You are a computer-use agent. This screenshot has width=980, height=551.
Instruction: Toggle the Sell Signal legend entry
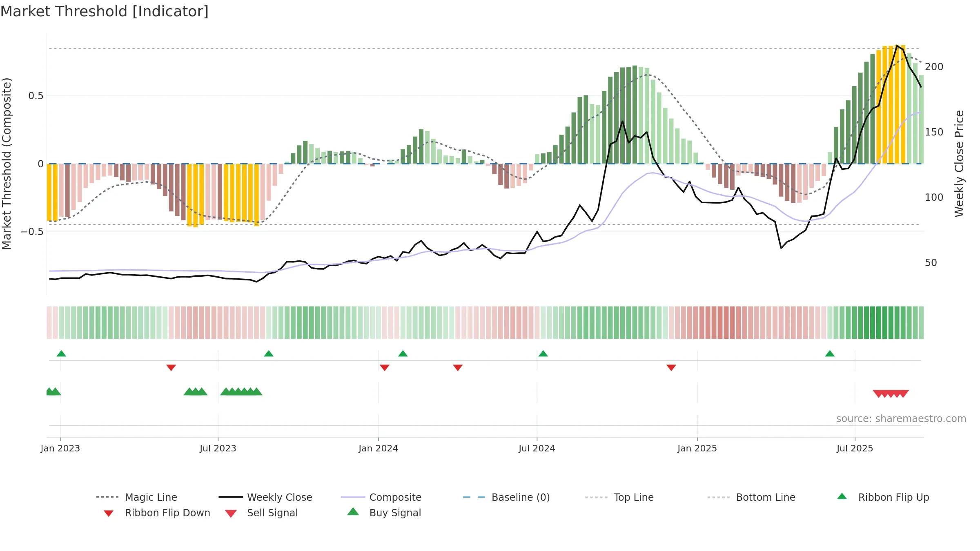point(261,513)
